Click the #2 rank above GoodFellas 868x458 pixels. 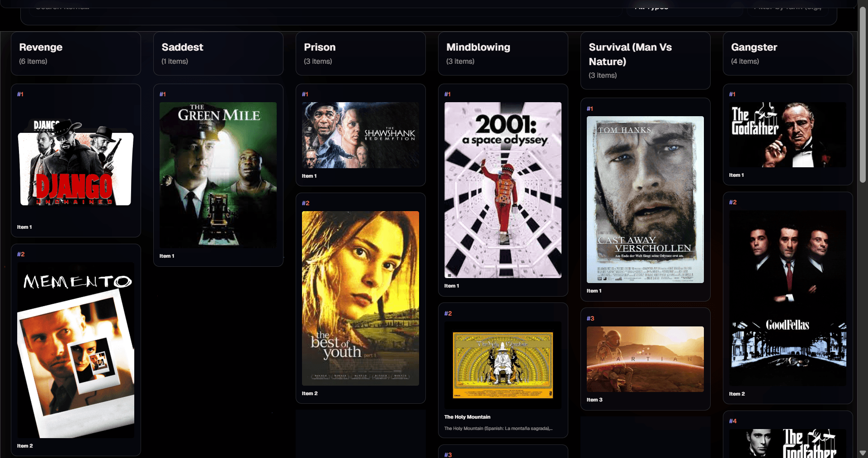pyautogui.click(x=733, y=202)
